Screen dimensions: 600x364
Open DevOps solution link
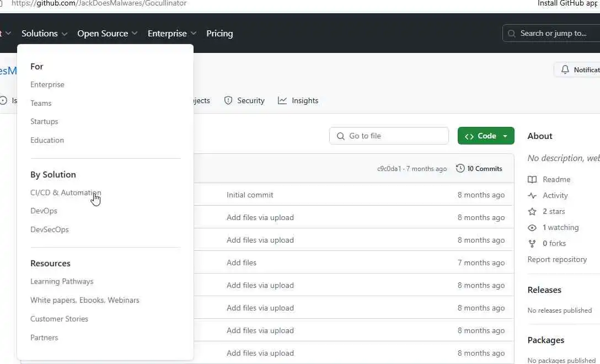tap(44, 211)
